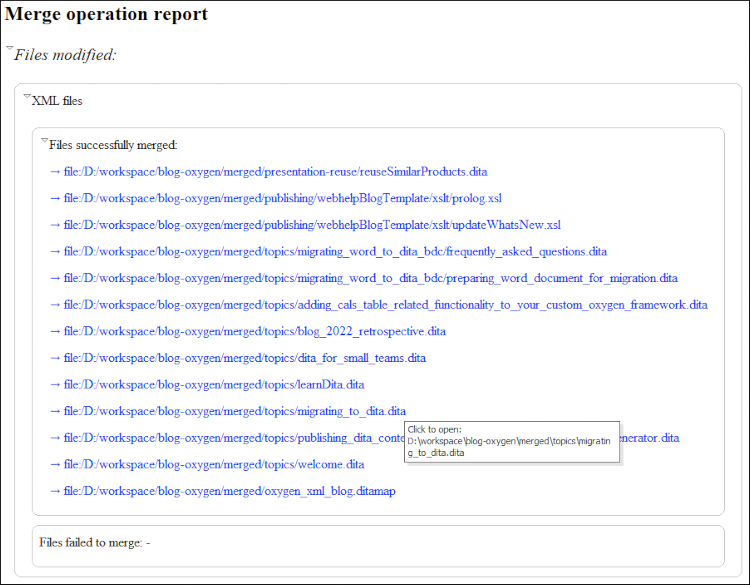Click the arrow icon before oxygen_xml_blog.ditamap

click(55, 491)
